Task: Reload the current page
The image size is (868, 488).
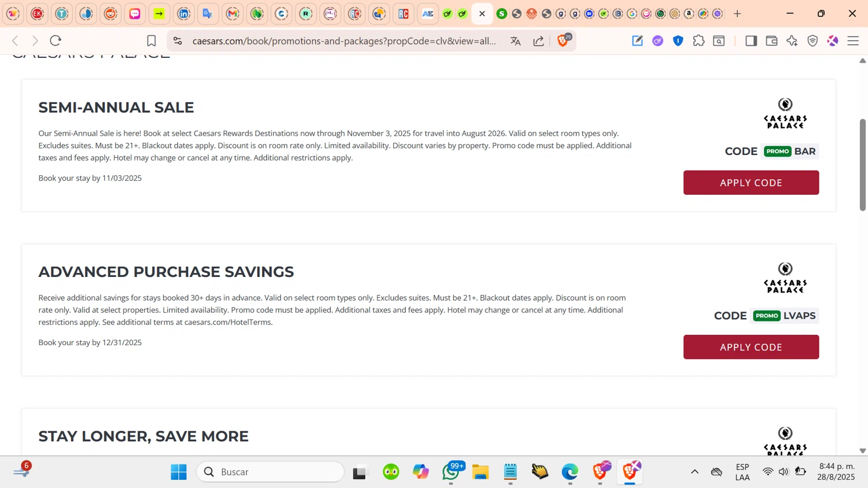Action: pos(56,40)
